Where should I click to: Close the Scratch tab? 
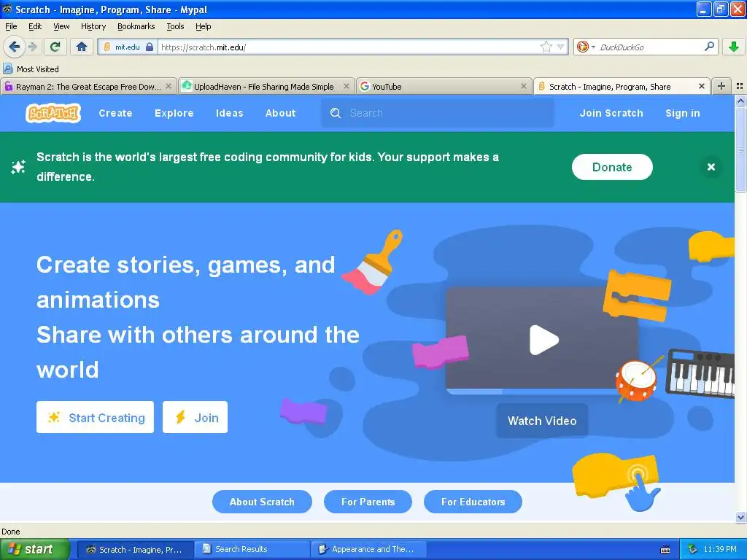[x=701, y=86]
